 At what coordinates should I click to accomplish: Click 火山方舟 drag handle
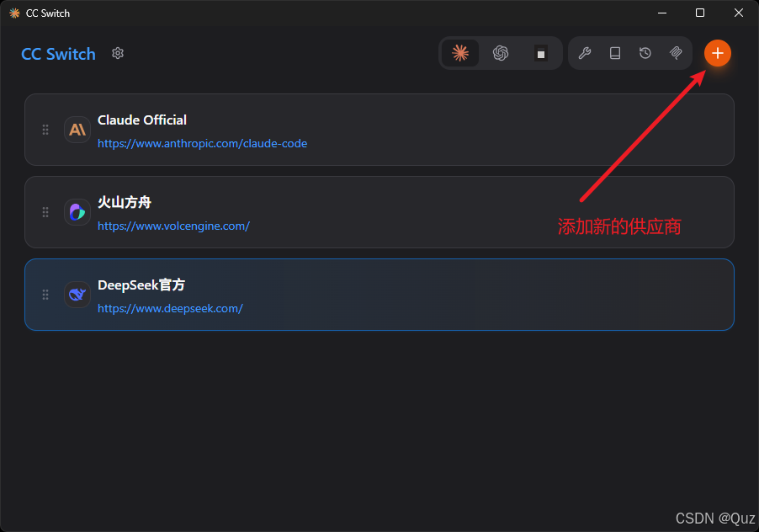point(45,212)
